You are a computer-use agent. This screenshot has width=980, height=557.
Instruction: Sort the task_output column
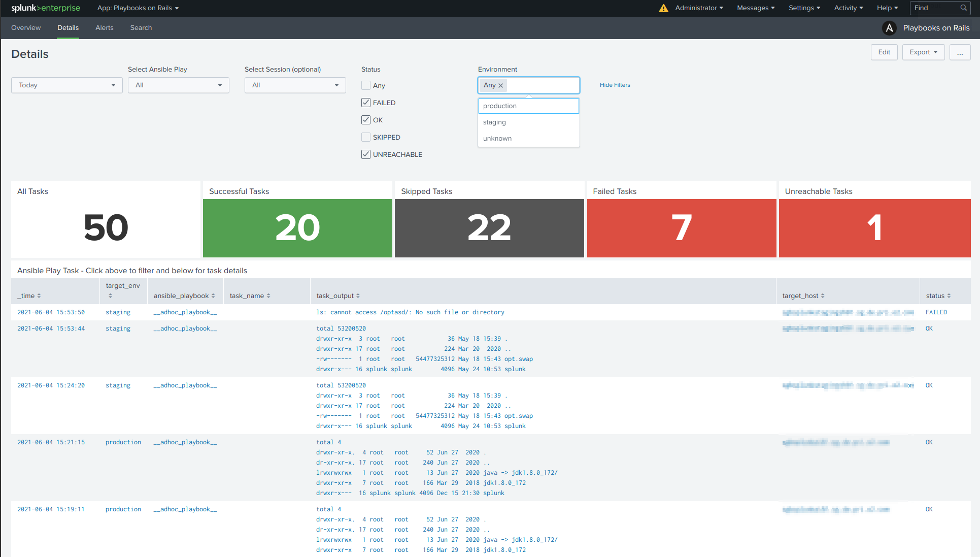tap(358, 296)
